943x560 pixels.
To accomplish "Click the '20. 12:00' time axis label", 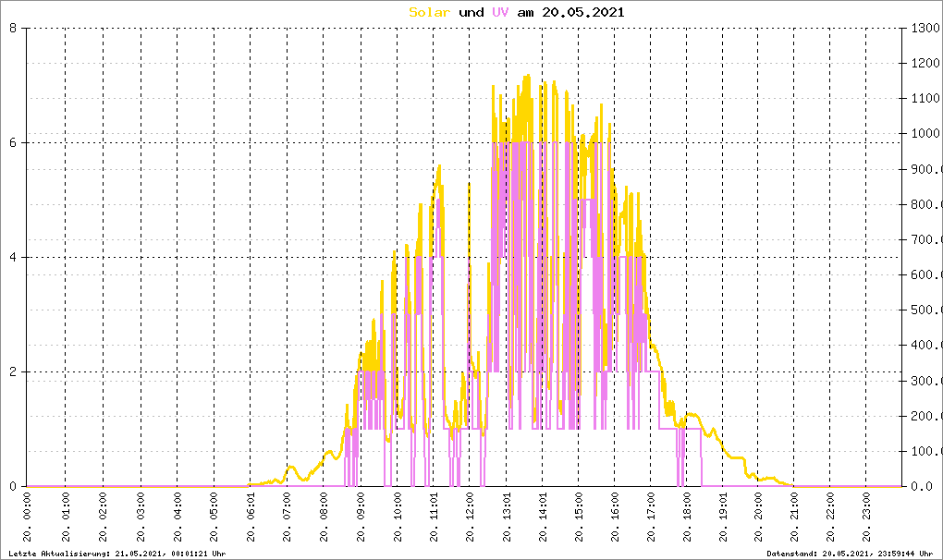I will (x=470, y=517).
